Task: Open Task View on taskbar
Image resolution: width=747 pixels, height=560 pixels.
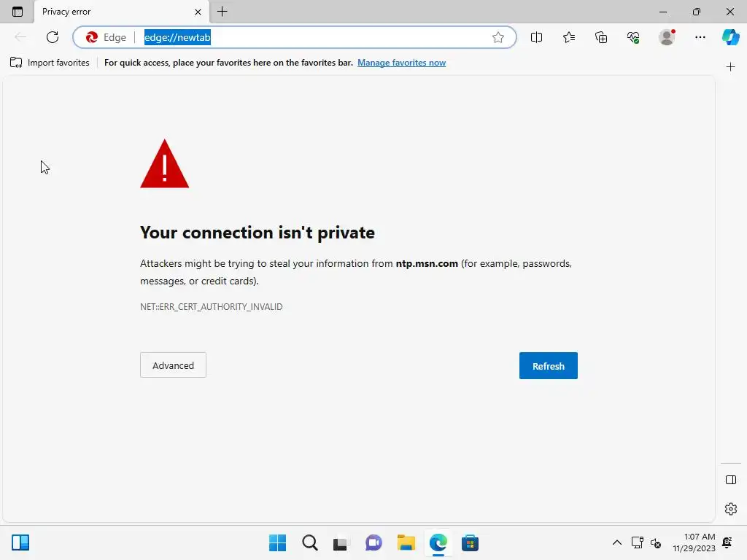Action: 340,542
